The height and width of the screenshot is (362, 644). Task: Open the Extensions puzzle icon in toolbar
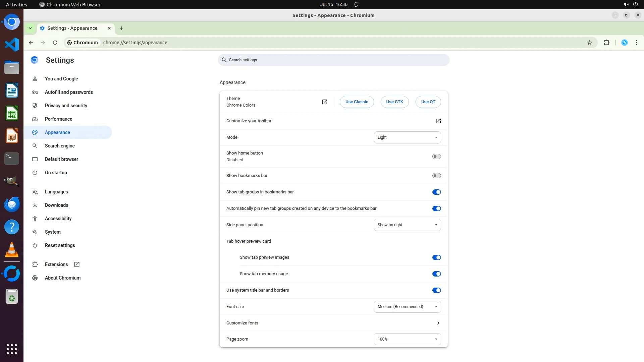coord(606,43)
